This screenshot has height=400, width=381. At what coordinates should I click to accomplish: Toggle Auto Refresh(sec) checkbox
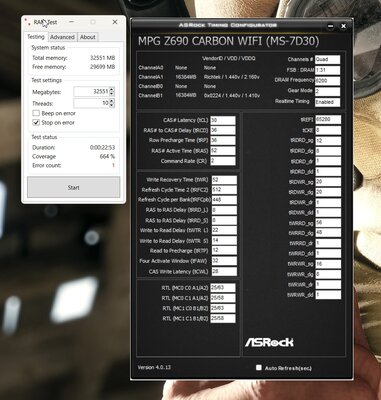click(259, 367)
